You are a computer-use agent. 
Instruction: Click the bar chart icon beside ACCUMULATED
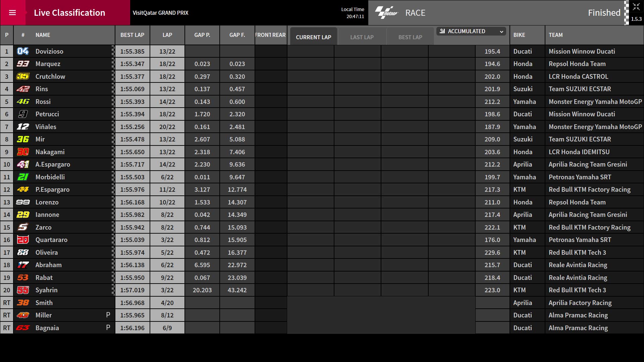pos(442,31)
